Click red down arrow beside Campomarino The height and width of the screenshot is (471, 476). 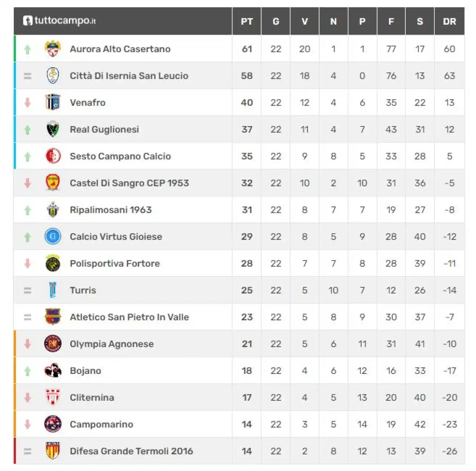pos(28,424)
